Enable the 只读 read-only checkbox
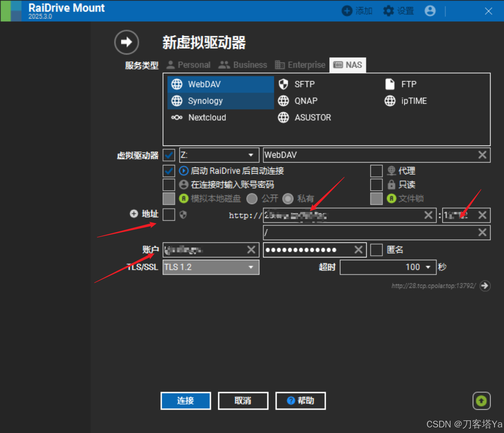This screenshot has height=433, width=504. (376, 185)
